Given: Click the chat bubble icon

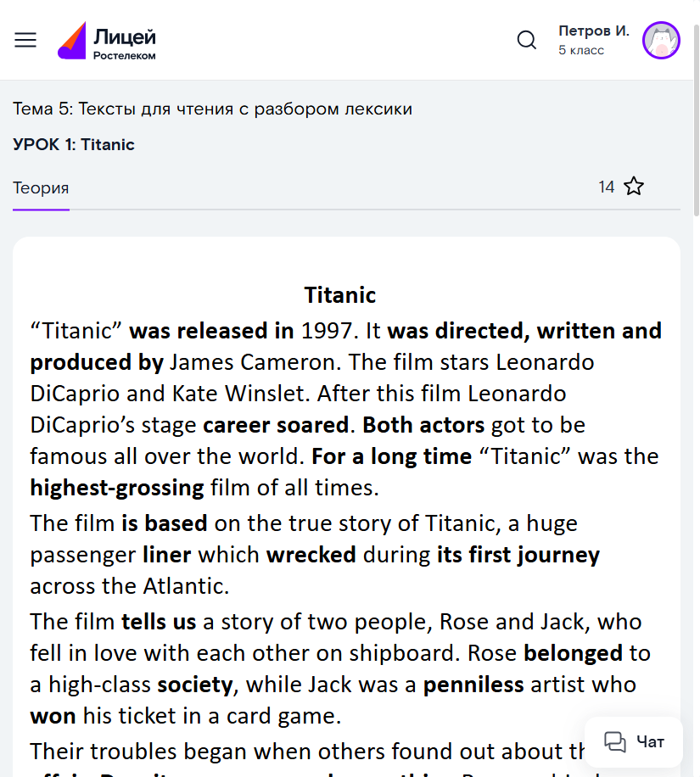Looking at the screenshot, I should pos(614,742).
